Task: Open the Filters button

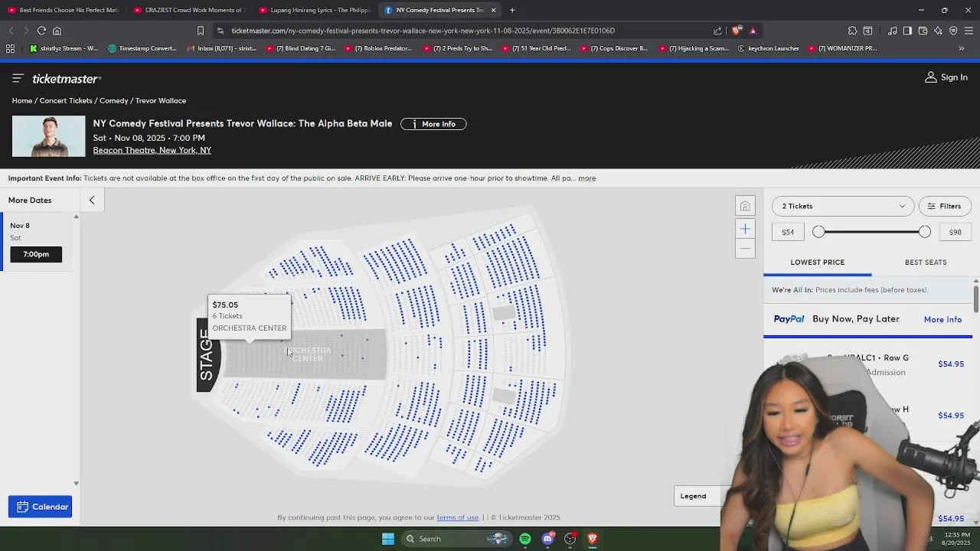Action: click(944, 206)
